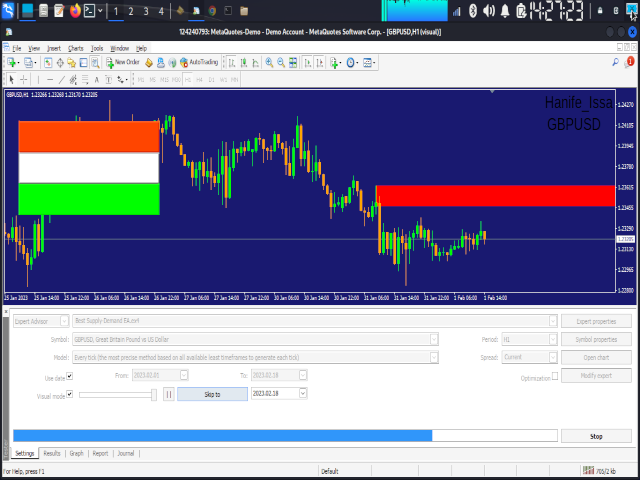Click the Stop button
Image resolution: width=640 pixels, height=480 pixels.
coord(596,436)
